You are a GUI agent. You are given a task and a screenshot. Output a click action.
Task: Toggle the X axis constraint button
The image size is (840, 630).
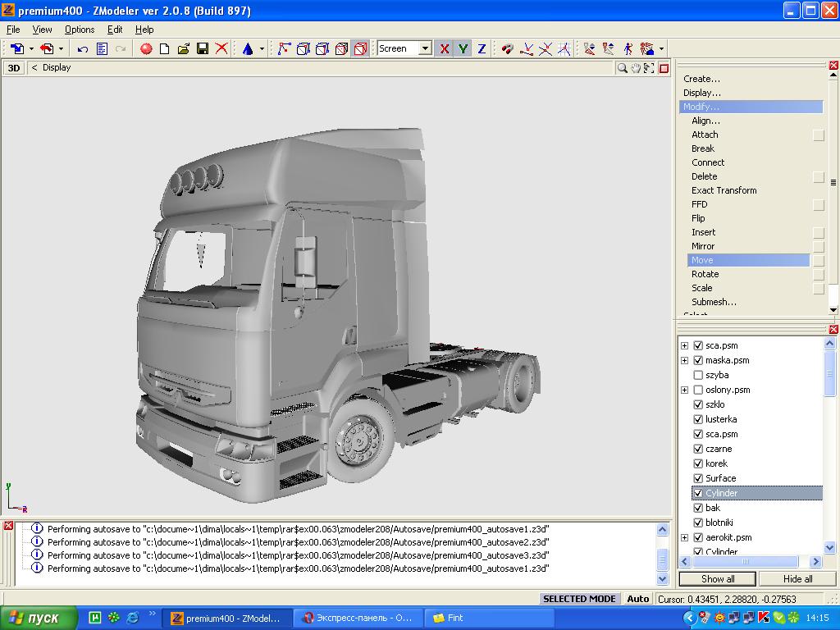tap(444, 49)
